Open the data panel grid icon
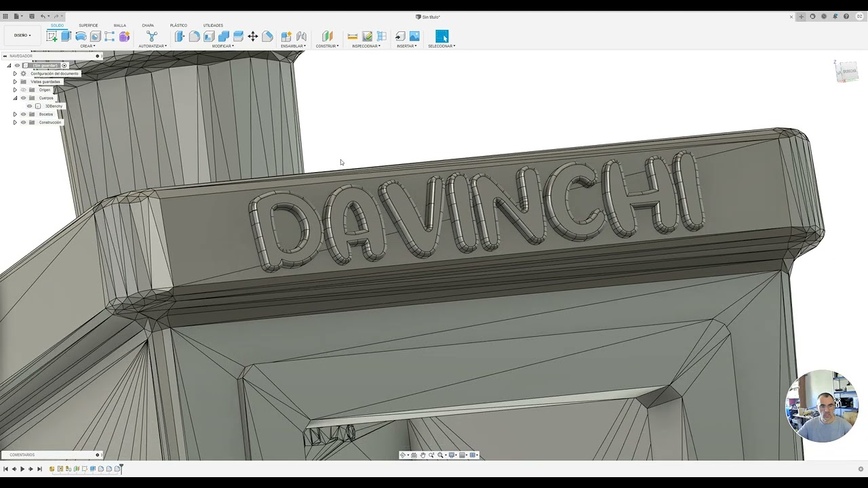 tap(5, 16)
